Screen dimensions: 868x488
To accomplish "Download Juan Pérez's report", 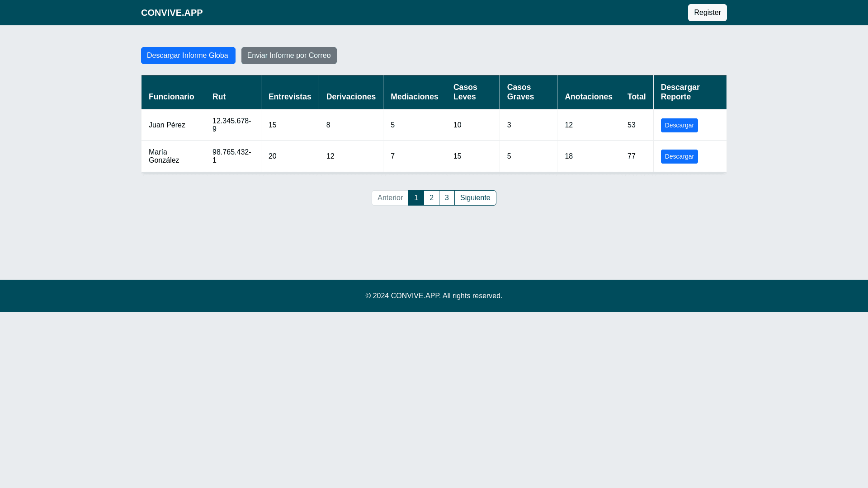I will (x=679, y=125).
